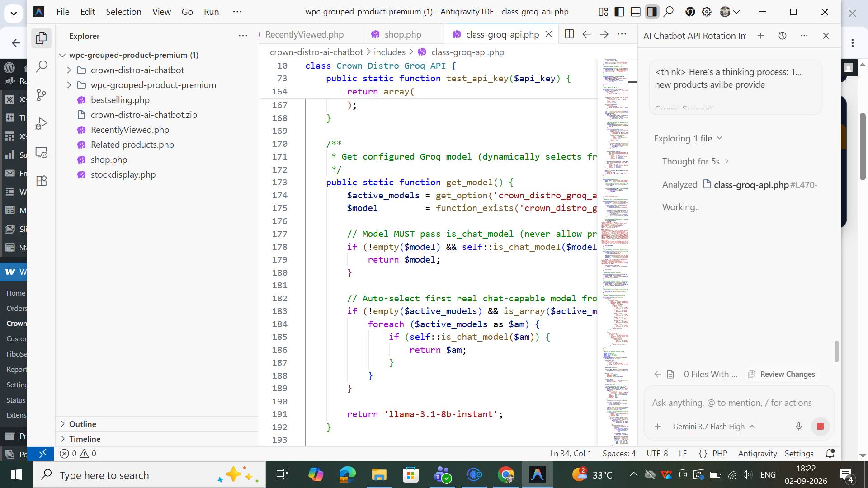Click the Review Changes button
868x488 pixels.
tap(782, 374)
